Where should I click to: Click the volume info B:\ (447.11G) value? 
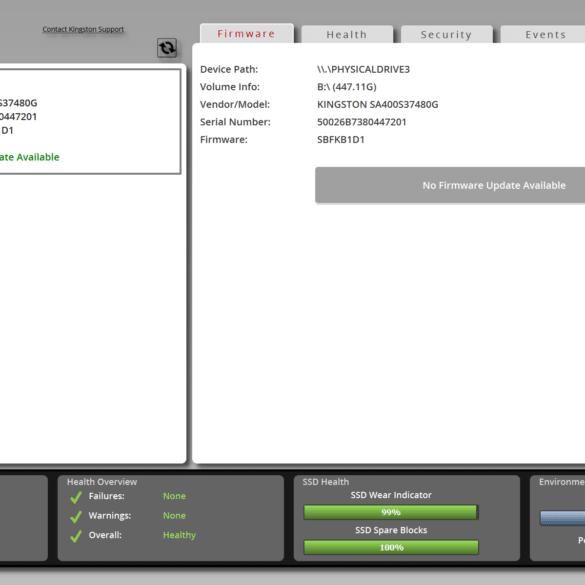(347, 87)
